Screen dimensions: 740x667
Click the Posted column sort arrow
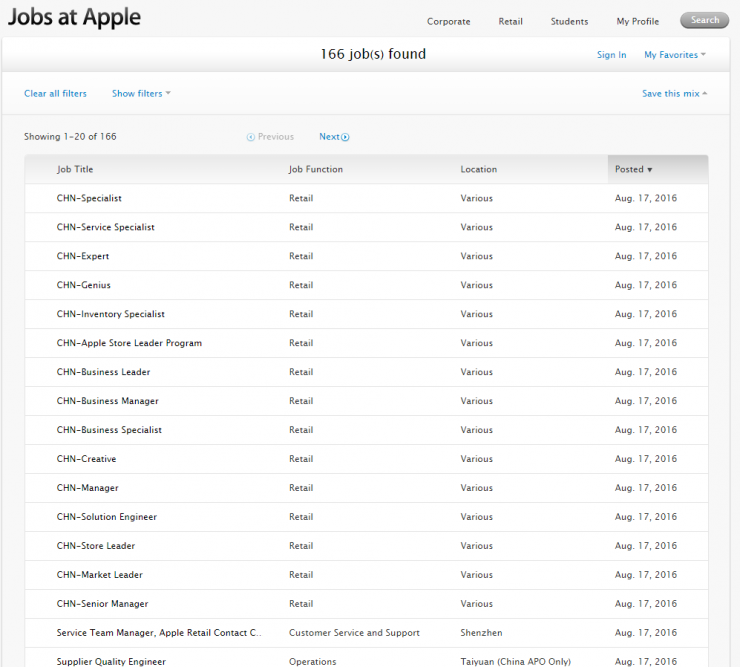pyautogui.click(x=650, y=170)
